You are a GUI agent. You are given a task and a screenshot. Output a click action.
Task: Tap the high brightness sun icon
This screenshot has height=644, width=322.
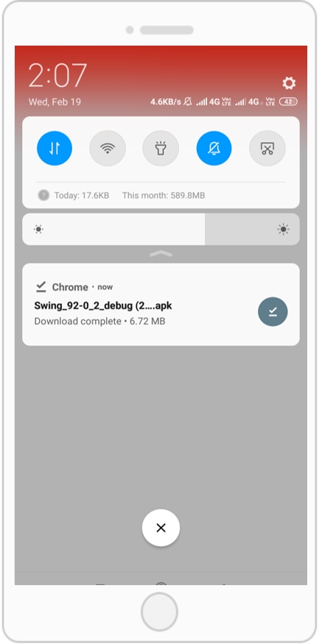[x=284, y=229]
